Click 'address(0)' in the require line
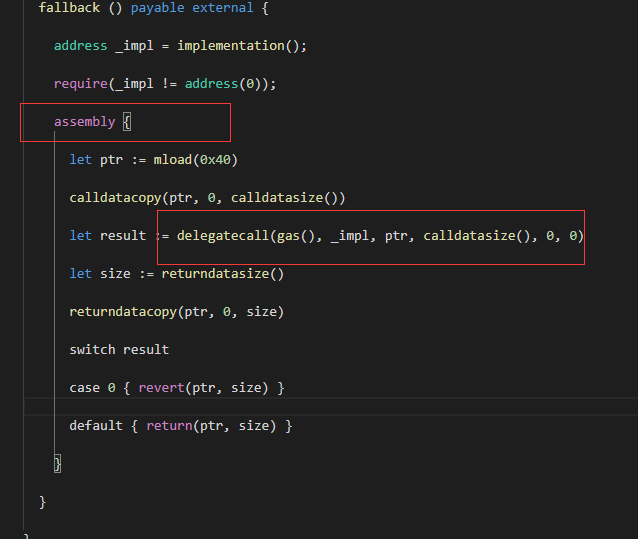 [x=223, y=84]
